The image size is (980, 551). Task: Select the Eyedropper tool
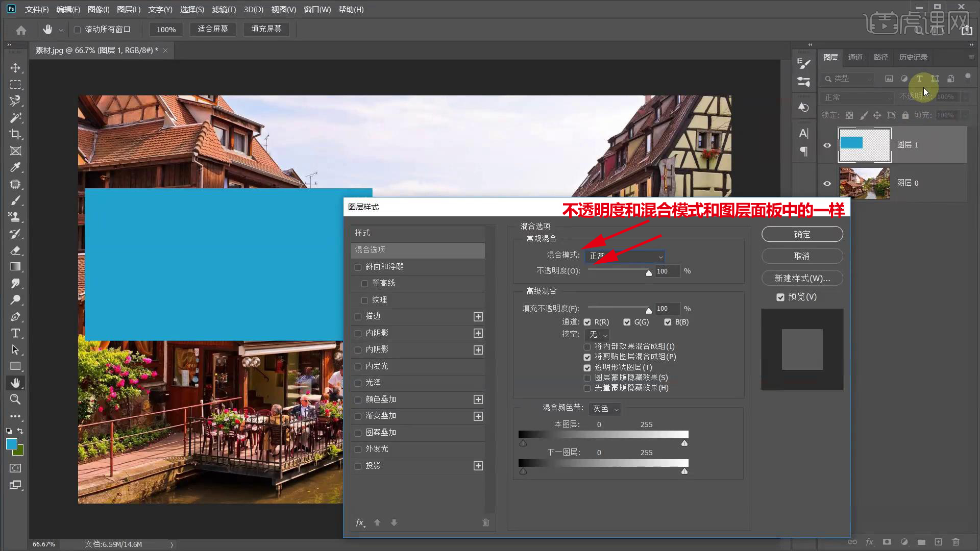click(x=15, y=167)
